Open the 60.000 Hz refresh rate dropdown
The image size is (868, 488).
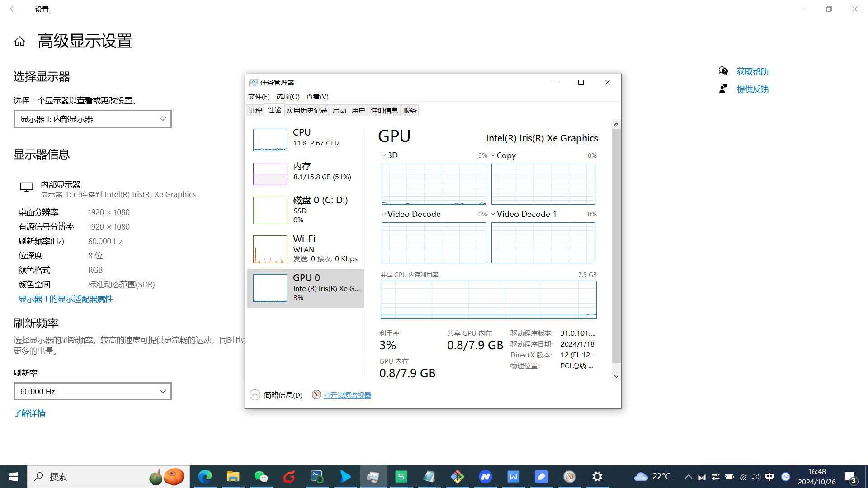pyautogui.click(x=93, y=391)
